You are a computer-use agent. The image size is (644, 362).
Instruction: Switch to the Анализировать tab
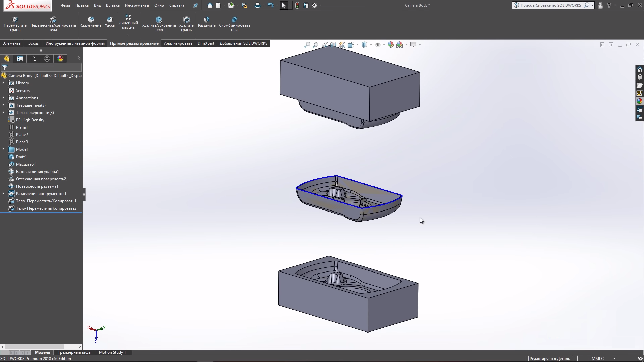point(178,43)
